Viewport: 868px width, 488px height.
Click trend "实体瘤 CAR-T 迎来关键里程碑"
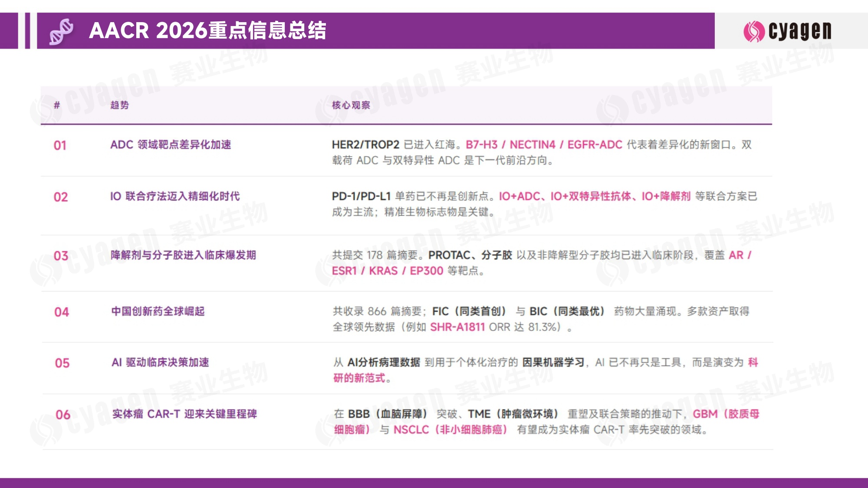184,414
